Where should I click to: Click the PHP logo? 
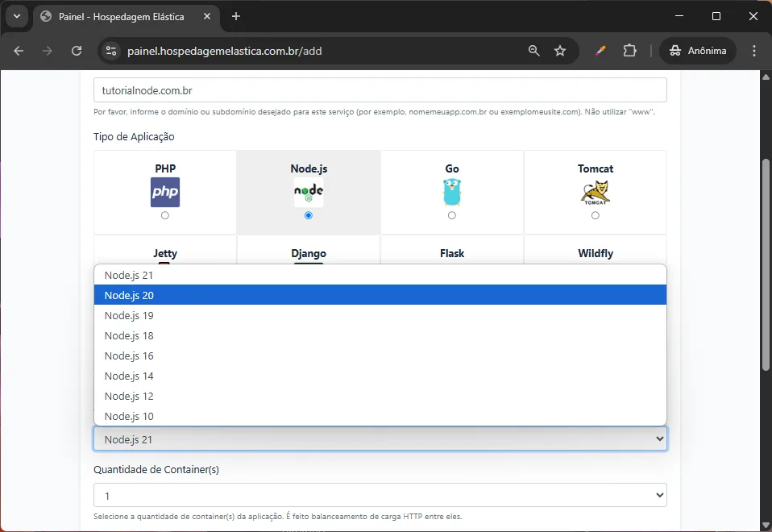pos(165,192)
